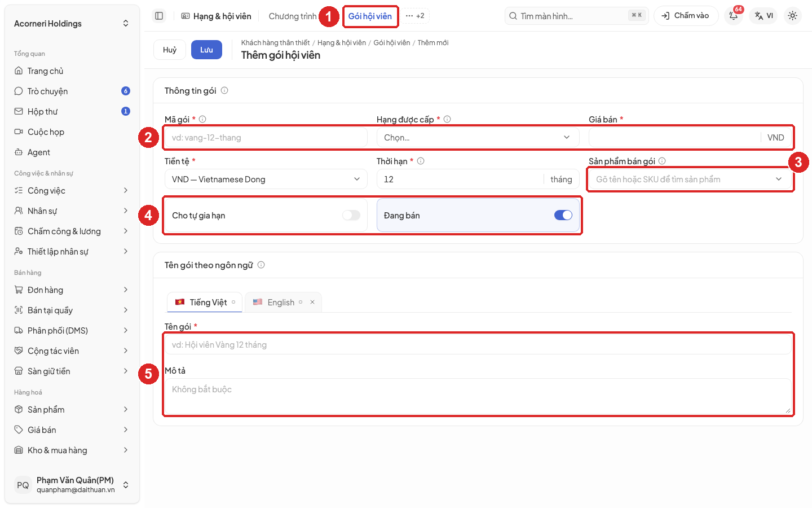Switch light/dark theme sun icon

point(793,16)
